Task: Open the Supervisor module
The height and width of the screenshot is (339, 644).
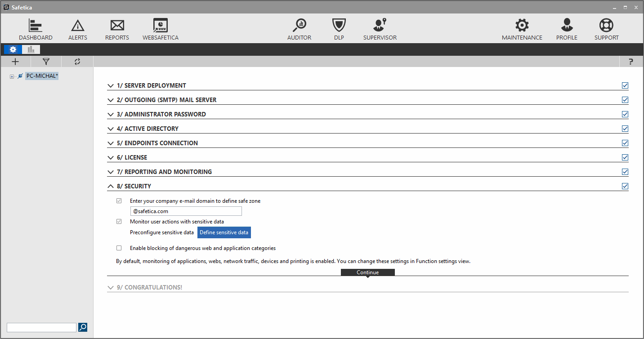Action: tap(380, 29)
